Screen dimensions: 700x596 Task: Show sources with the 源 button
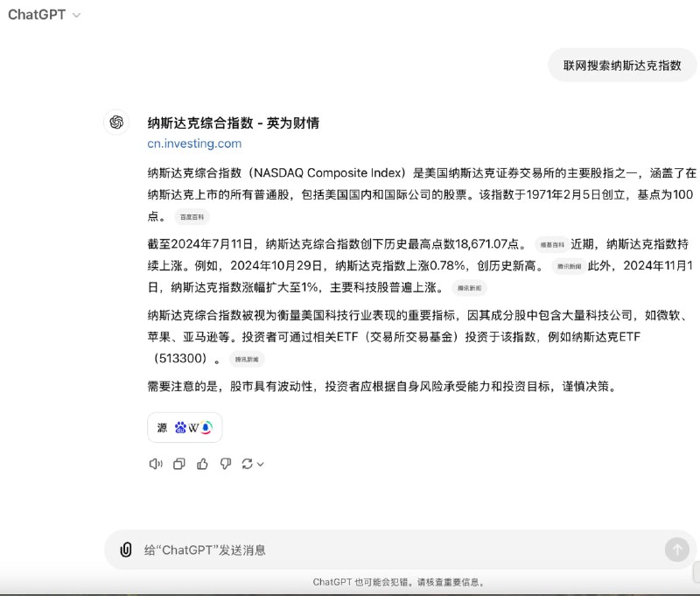185,428
